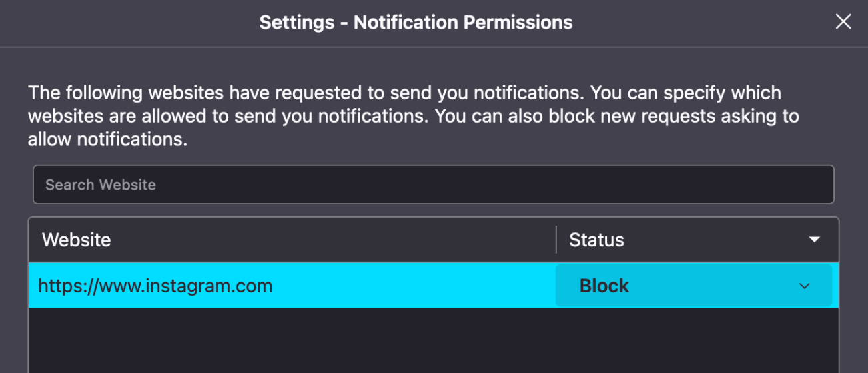Click divider between Website and Status columns
Image resolution: width=868 pixels, height=373 pixels.
(x=556, y=240)
